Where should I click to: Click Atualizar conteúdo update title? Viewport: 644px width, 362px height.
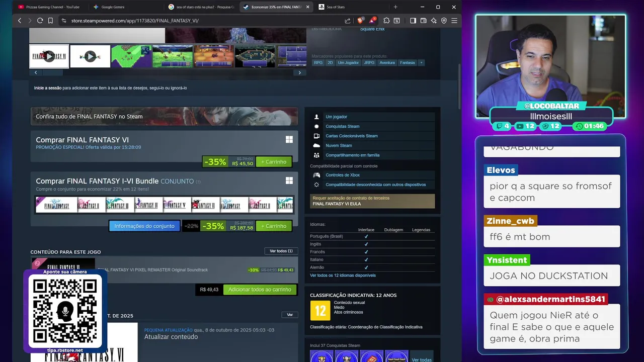[171, 337]
